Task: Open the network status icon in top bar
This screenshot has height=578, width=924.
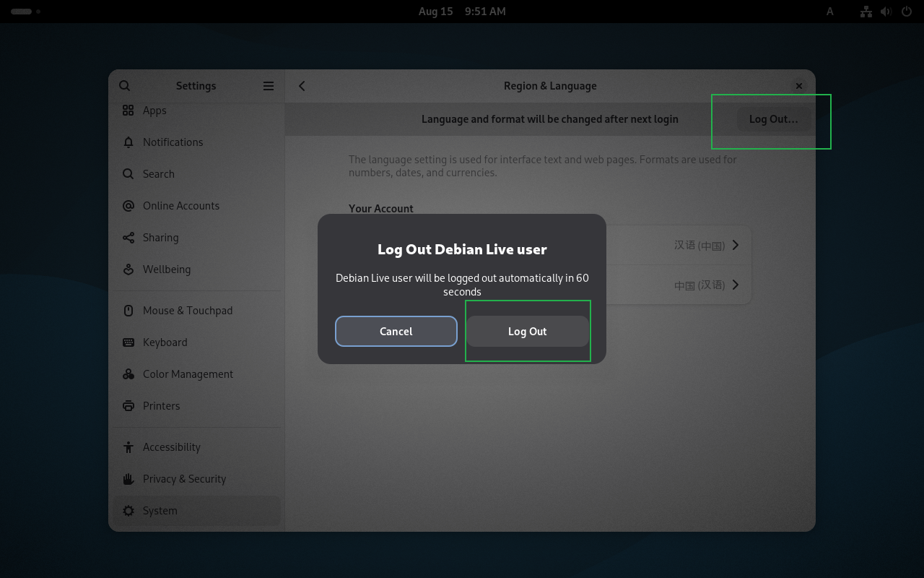Action: click(x=866, y=12)
